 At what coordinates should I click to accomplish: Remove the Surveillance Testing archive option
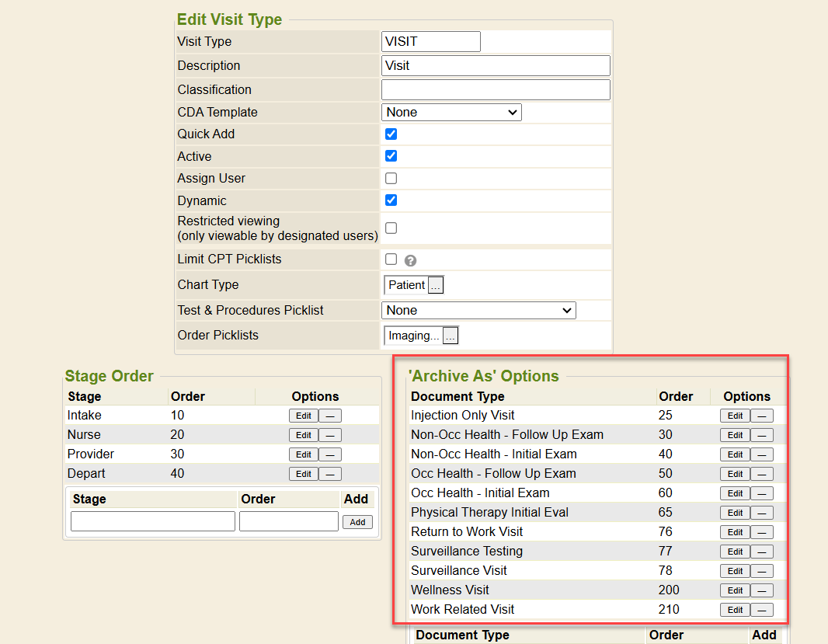click(762, 552)
